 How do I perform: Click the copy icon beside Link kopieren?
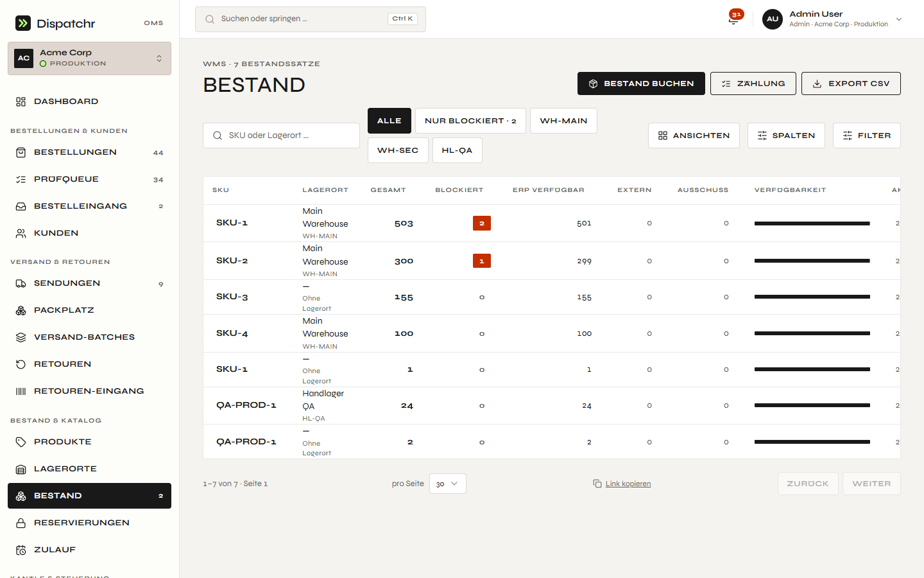(x=597, y=484)
